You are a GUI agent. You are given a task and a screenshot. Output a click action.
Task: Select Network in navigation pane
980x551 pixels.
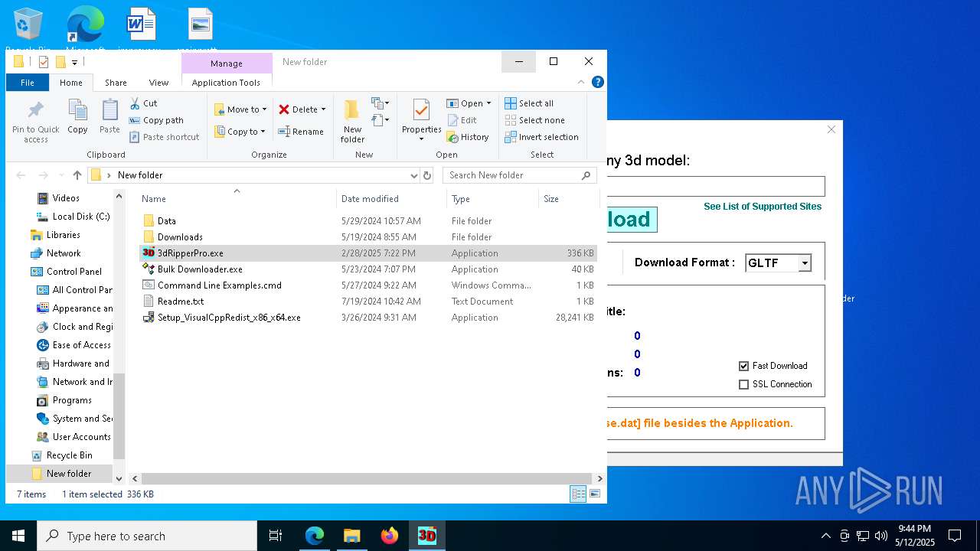[x=64, y=253]
